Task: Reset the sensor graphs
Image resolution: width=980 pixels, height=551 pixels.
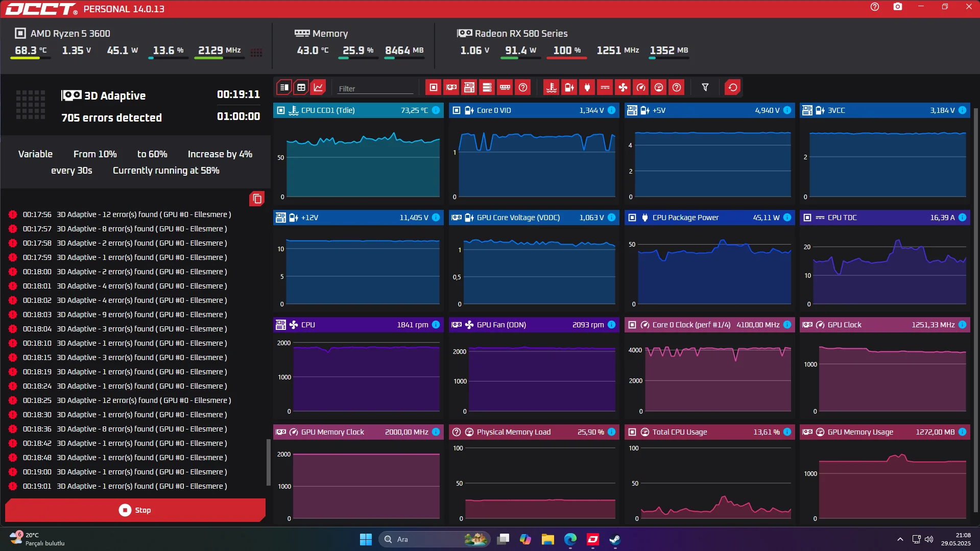Action: (733, 87)
